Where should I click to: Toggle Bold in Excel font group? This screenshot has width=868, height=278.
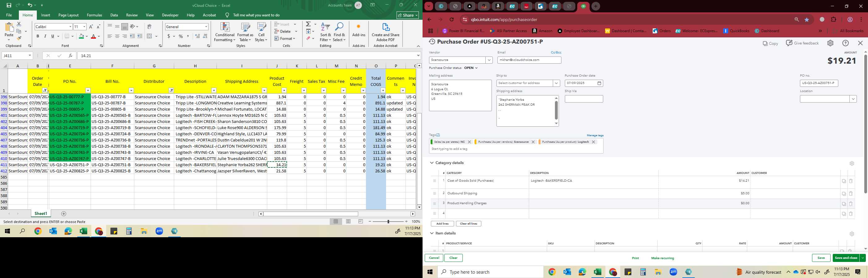[38, 36]
